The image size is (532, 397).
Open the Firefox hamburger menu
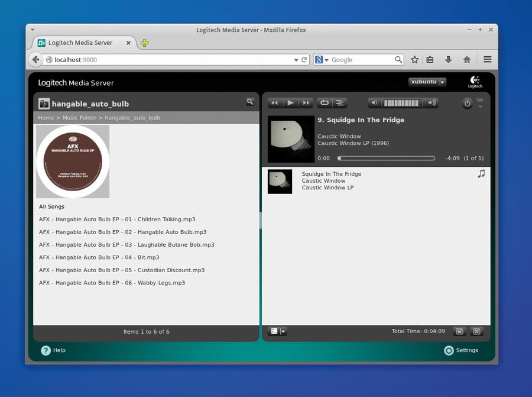click(488, 60)
